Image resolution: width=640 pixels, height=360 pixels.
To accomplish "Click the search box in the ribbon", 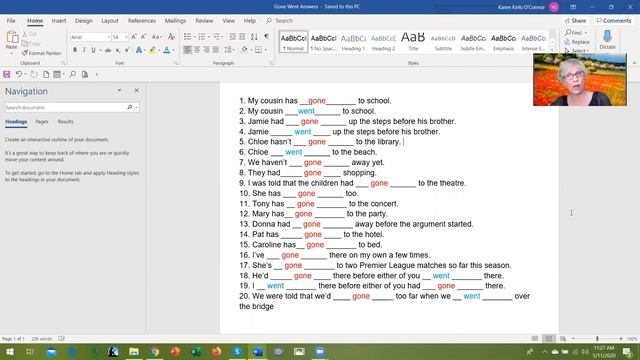I will coord(280,21).
